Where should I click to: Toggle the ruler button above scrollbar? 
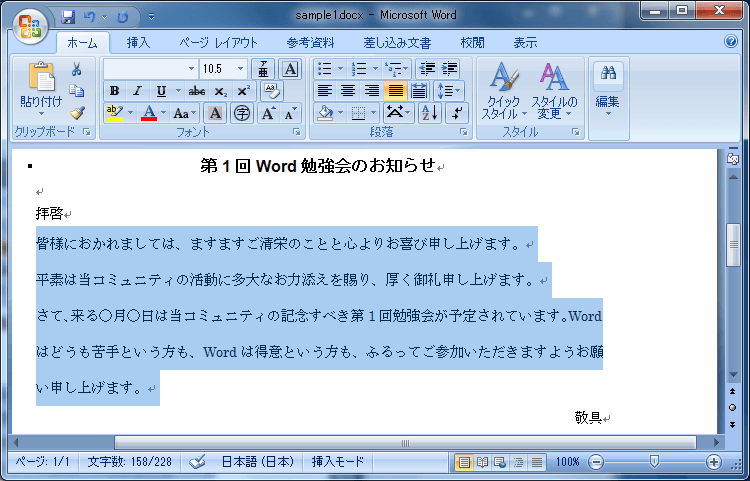pos(732,159)
